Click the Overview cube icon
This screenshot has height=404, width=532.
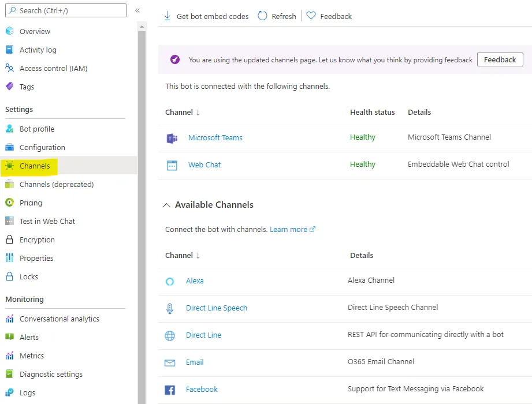[9, 31]
